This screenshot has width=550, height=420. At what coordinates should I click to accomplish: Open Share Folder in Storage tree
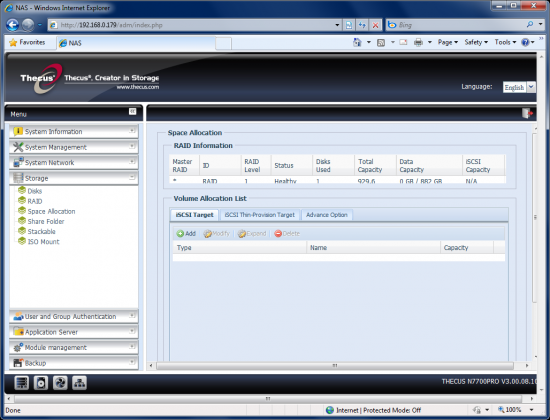[46, 221]
